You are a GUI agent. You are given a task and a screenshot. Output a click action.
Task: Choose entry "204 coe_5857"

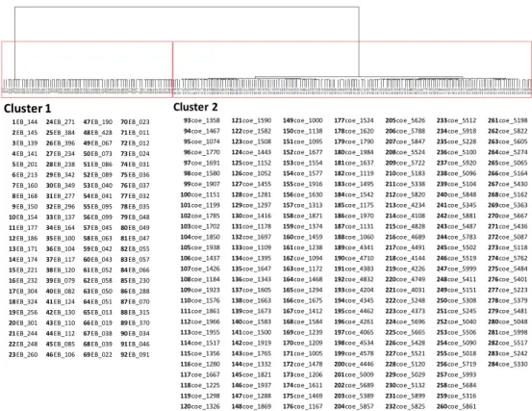(354, 406)
